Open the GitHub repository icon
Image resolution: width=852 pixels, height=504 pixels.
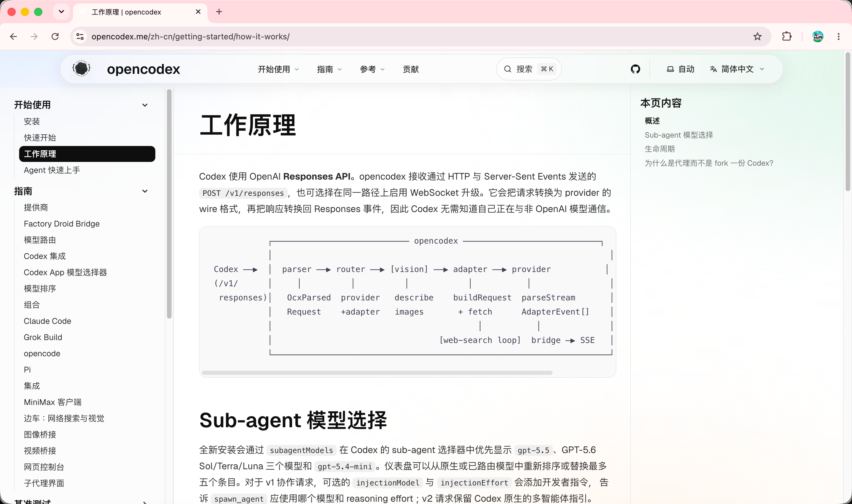pyautogui.click(x=635, y=69)
